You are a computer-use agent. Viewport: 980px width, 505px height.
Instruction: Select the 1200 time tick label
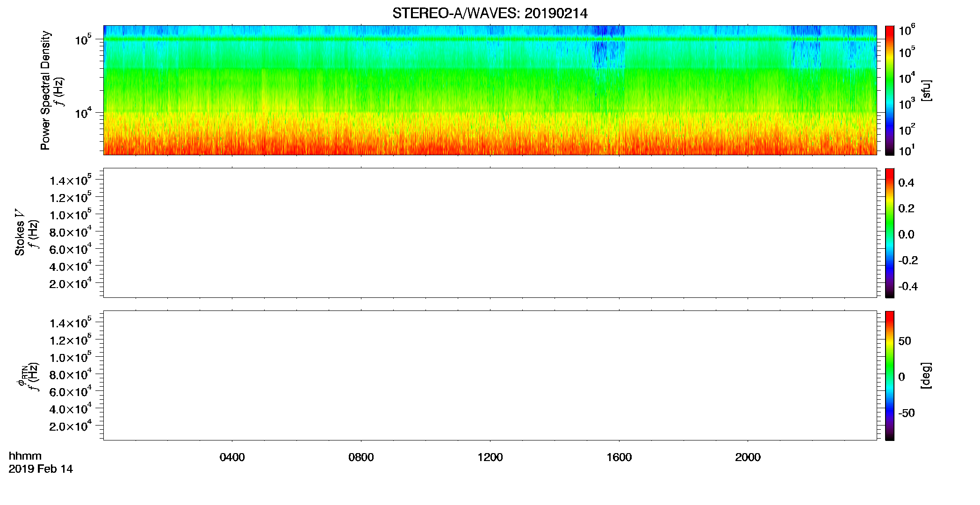pyautogui.click(x=490, y=457)
